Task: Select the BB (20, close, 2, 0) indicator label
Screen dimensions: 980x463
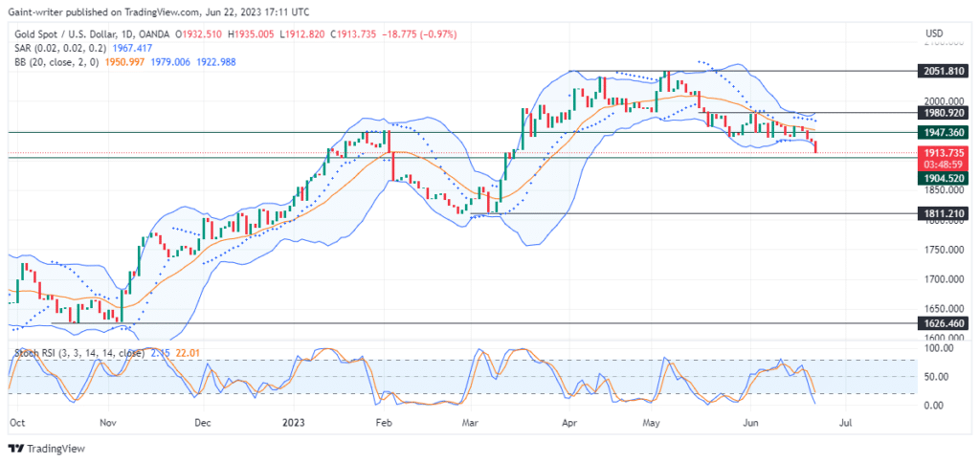Action: click(x=56, y=62)
